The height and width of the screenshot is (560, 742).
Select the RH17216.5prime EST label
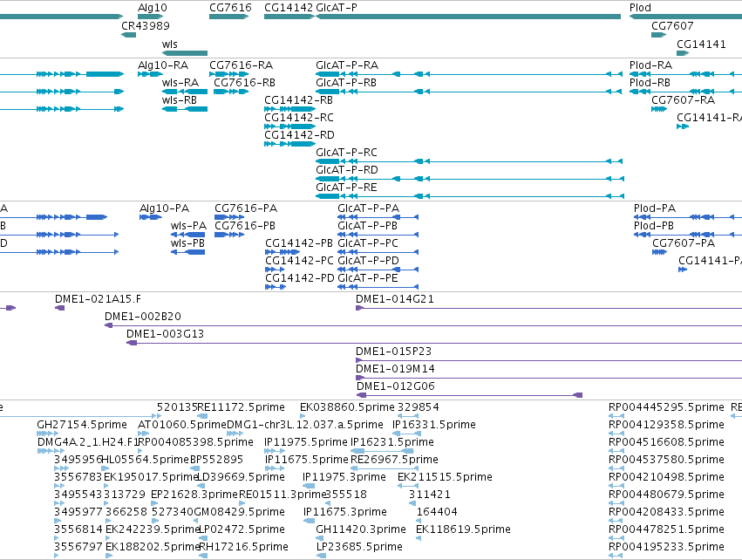(244, 547)
